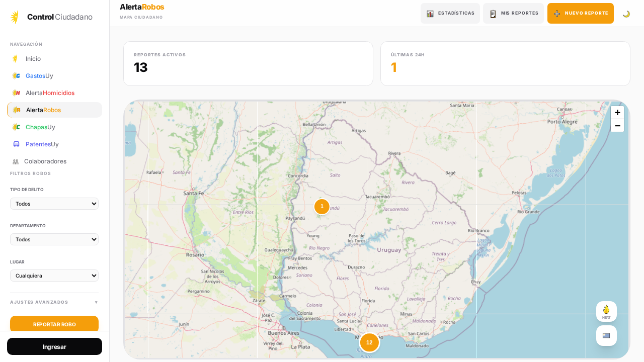Create a Nuevo Reporte
The height and width of the screenshot is (362, 644).
[581, 13]
